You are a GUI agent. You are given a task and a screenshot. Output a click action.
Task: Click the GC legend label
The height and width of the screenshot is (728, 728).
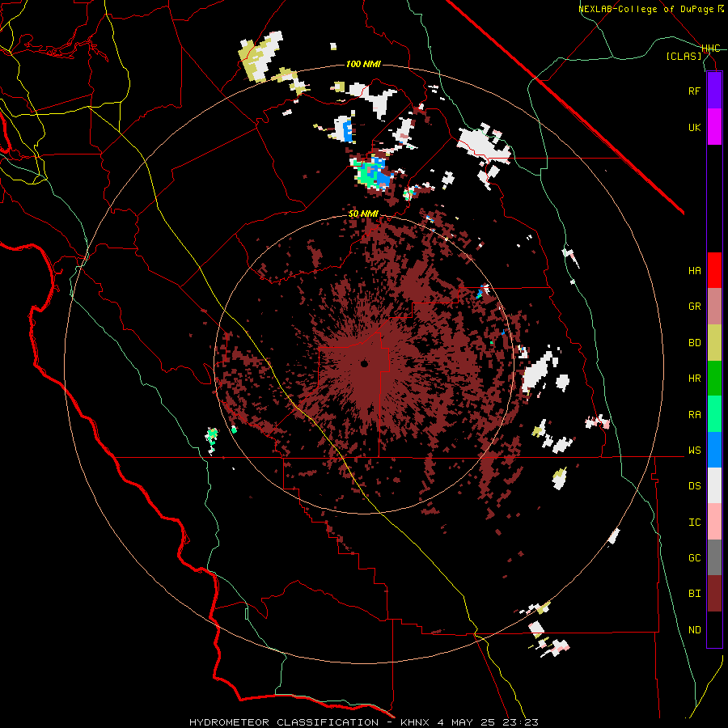(x=694, y=558)
